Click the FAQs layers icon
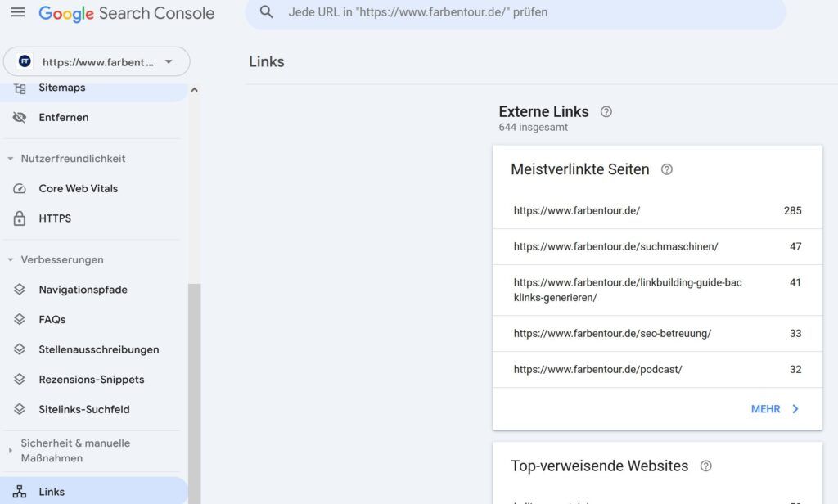The height and width of the screenshot is (504, 838). point(20,319)
